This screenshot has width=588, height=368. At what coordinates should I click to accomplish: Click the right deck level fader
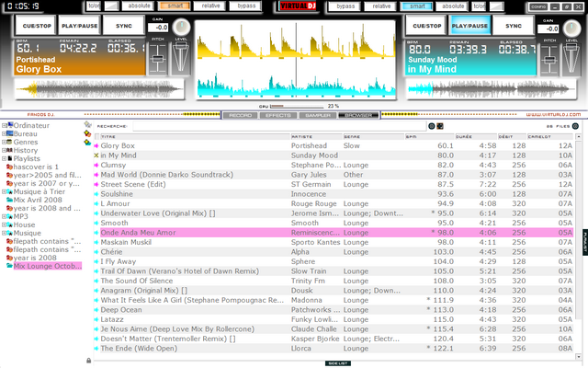pyautogui.click(x=571, y=58)
